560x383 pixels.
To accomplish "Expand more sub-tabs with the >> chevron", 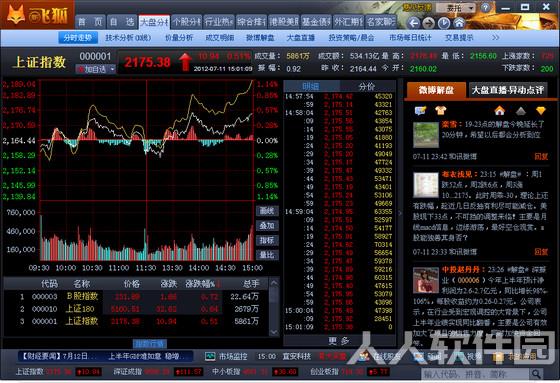I will click(495, 38).
